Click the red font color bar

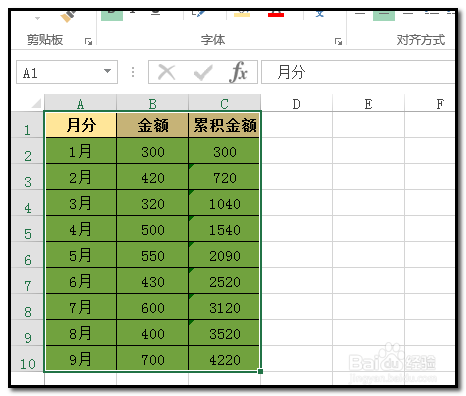tap(276, 15)
